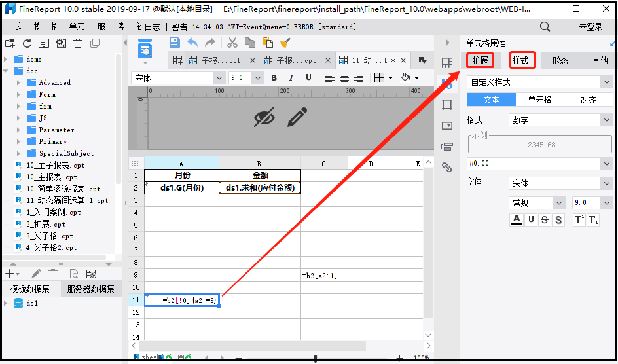Undo the last action
618x364 pixels.
pos(192,43)
